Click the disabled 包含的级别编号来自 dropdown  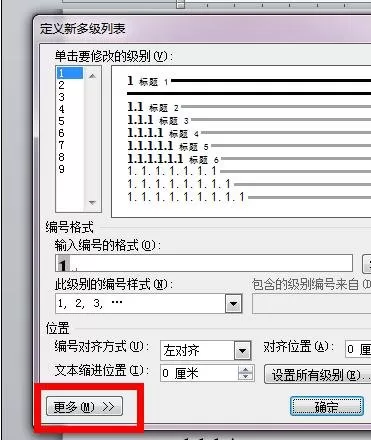[312, 304]
